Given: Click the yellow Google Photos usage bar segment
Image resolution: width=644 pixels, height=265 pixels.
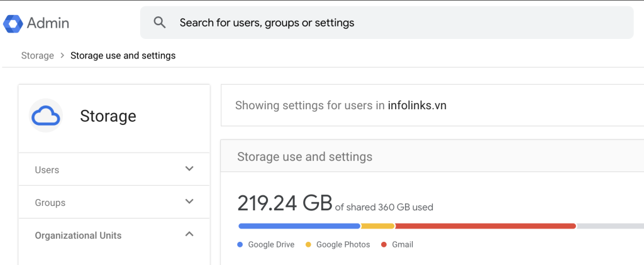Looking at the screenshot, I should (x=378, y=226).
